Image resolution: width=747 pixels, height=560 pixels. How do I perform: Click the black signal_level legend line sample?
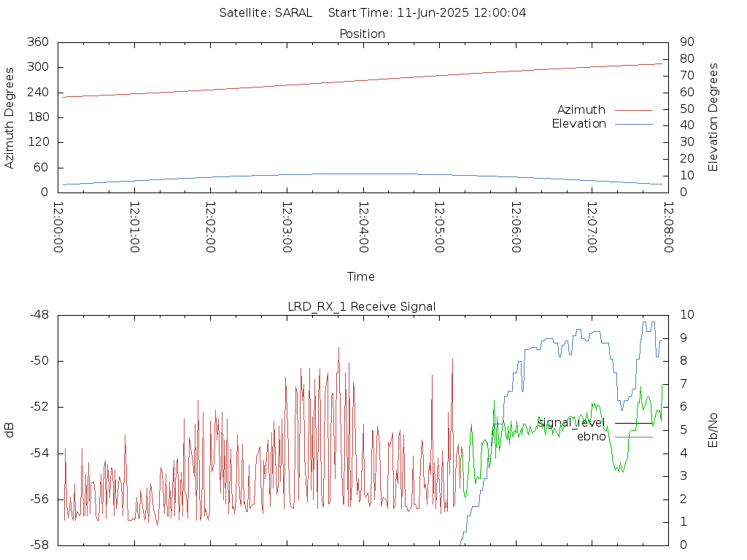[x=634, y=424]
